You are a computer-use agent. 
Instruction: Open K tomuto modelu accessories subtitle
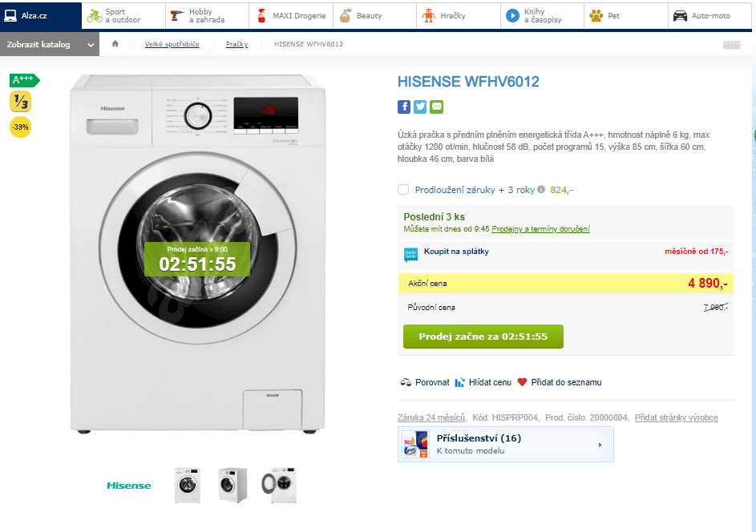[471, 450]
